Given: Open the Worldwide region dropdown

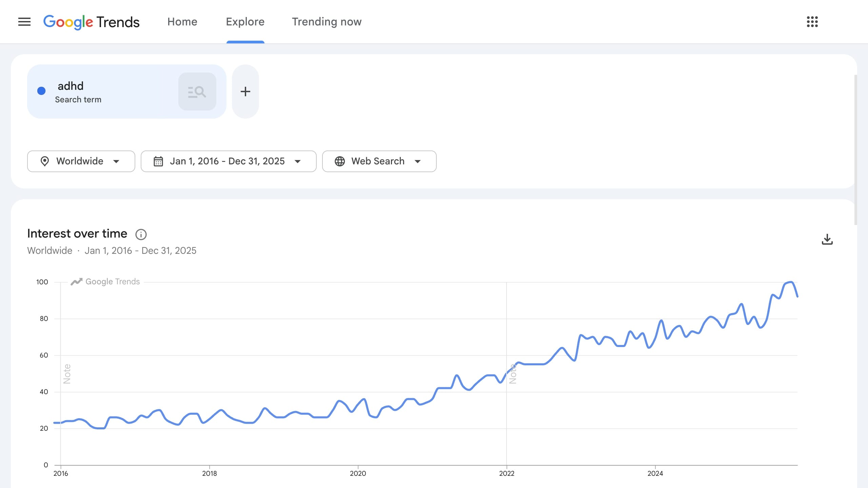Looking at the screenshot, I should 81,161.
